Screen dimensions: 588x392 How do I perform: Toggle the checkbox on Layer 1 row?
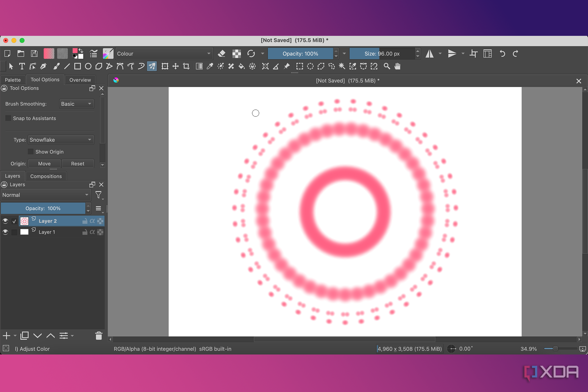(14, 232)
